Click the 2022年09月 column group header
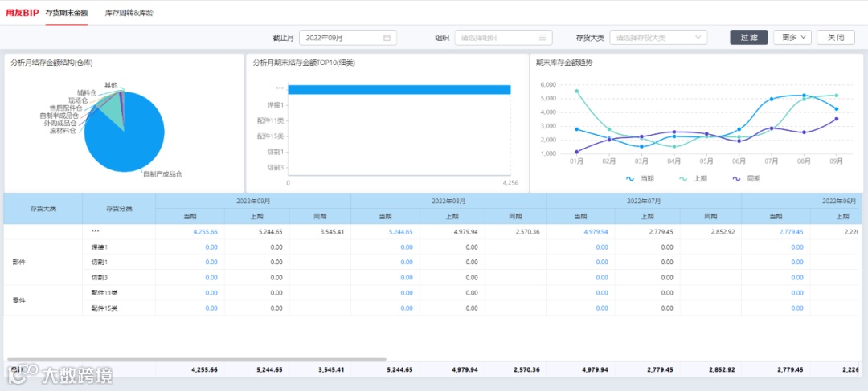The width and height of the screenshot is (868, 391). coord(253,201)
